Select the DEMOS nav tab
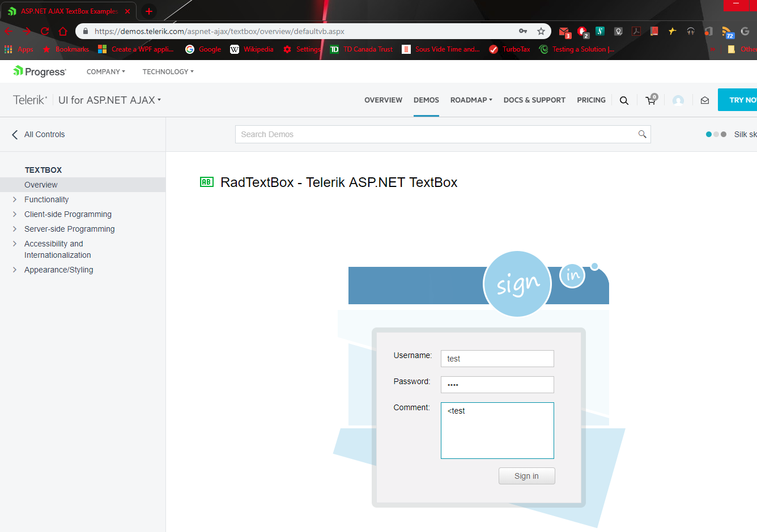This screenshot has width=757, height=532. (x=426, y=100)
